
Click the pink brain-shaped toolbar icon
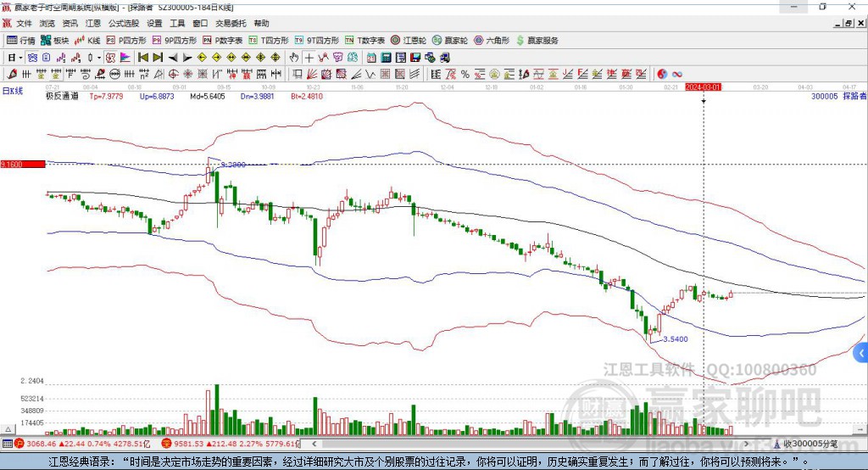tap(337, 57)
